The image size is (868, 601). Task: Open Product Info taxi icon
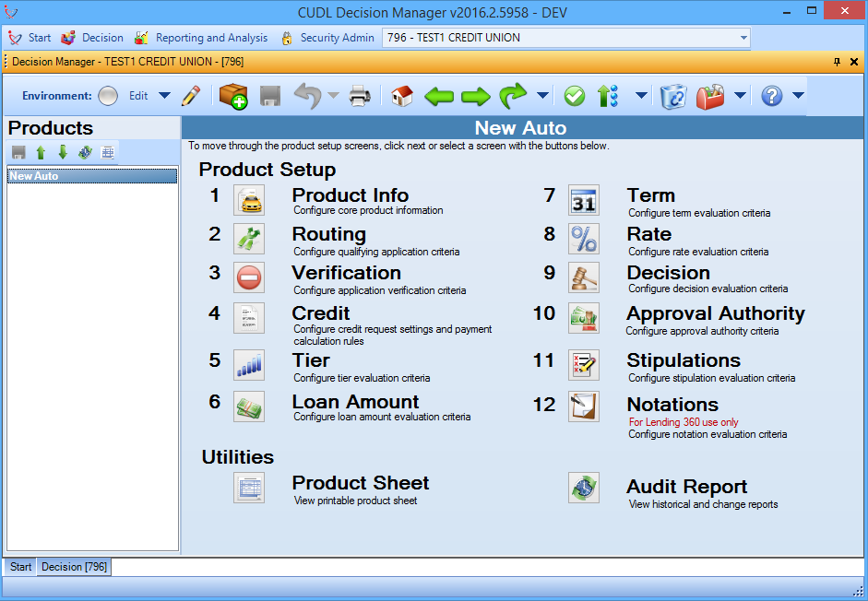[249, 200]
